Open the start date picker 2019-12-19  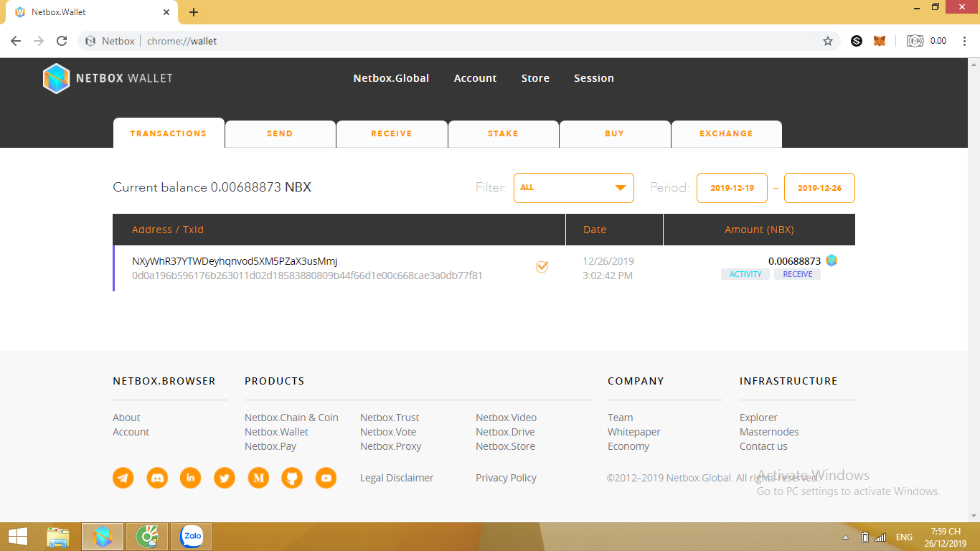click(x=732, y=188)
